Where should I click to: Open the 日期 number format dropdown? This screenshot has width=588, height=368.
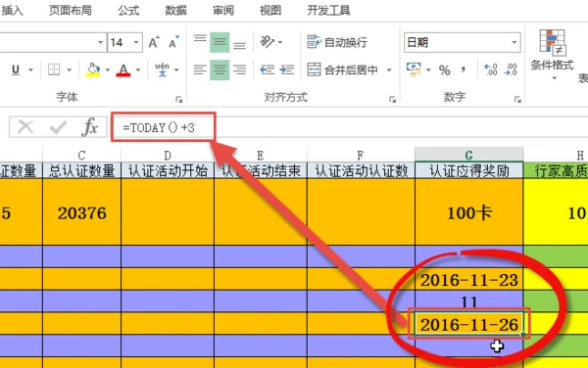(514, 42)
